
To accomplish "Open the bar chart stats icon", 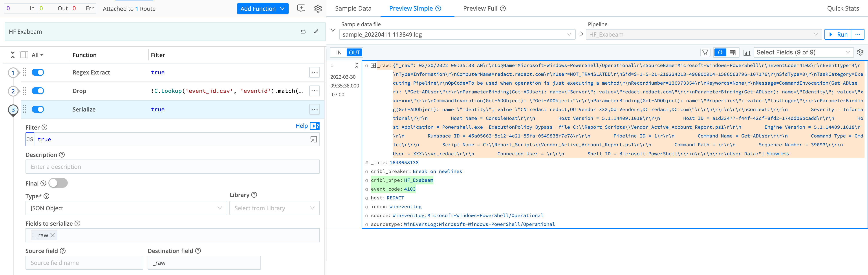I will 747,53.
